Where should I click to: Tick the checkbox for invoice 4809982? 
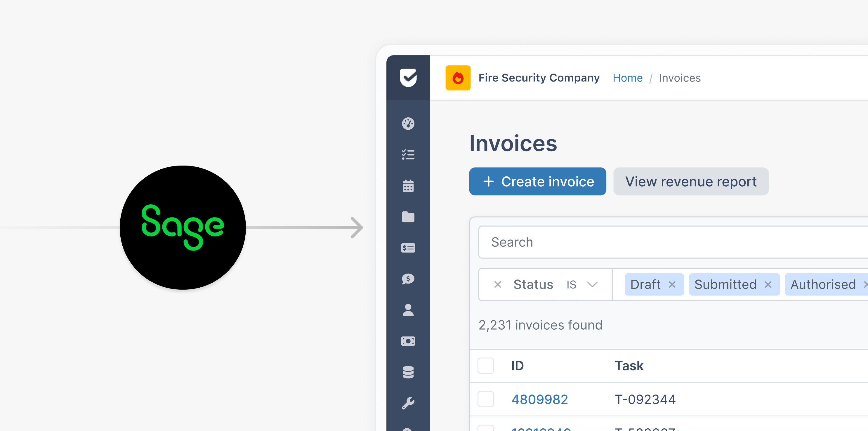tap(486, 399)
